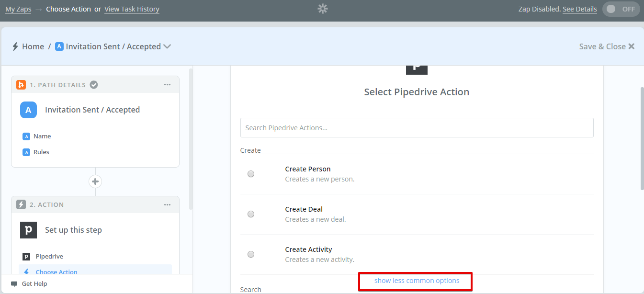
Task: Select the Create Activity radio button
Action: [x=251, y=254]
